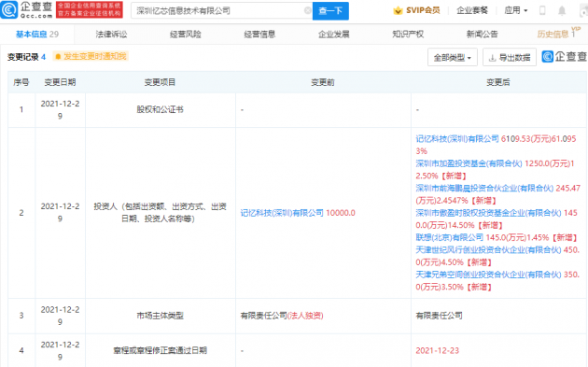
Task: Click the 企查查 watermark logo at right
Action: tap(565, 57)
